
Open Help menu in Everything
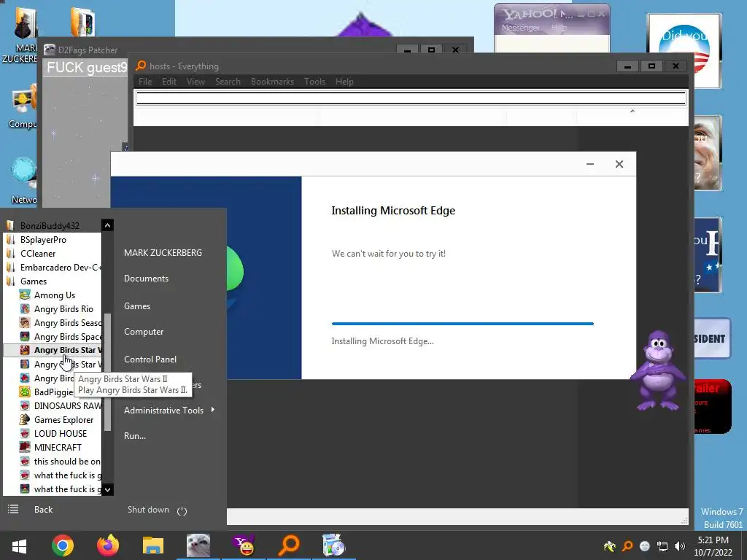tap(344, 82)
